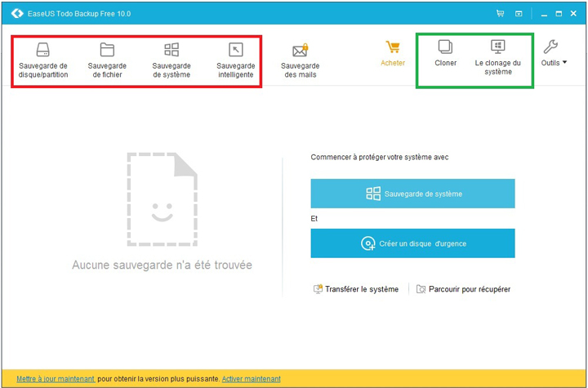Open Parcourir pour récupérer
The width and height of the screenshot is (588, 388).
463,289
